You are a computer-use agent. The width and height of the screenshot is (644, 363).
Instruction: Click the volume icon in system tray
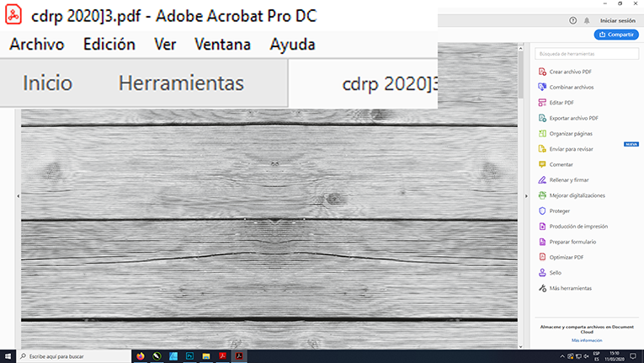587,356
